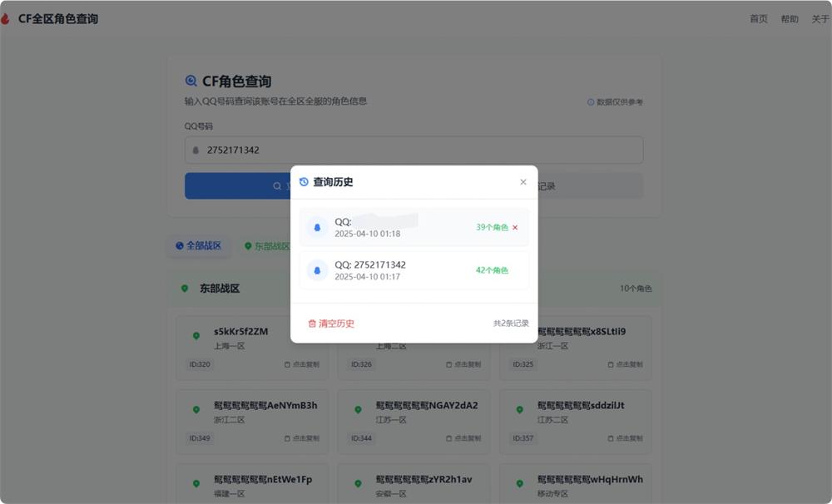Copy the ID:325 role via 点击复制
This screenshot has width=832, height=504.
point(626,364)
